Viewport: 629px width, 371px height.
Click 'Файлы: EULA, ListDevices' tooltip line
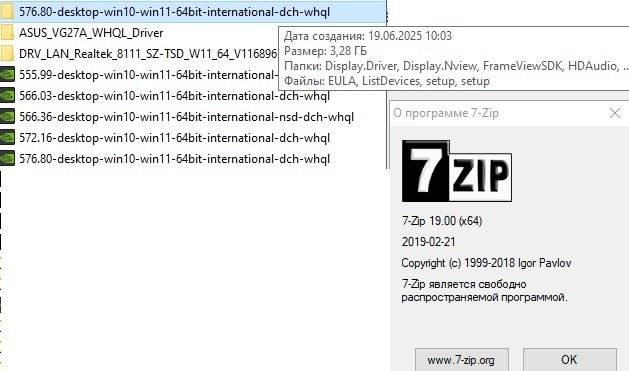[387, 81]
